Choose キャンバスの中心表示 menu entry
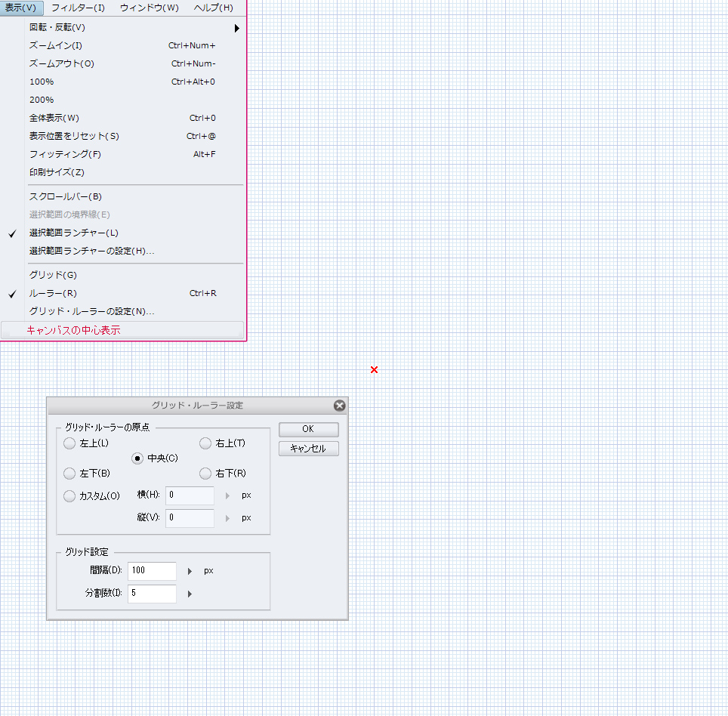Screen dimensions: 728x716 pyautogui.click(x=73, y=330)
